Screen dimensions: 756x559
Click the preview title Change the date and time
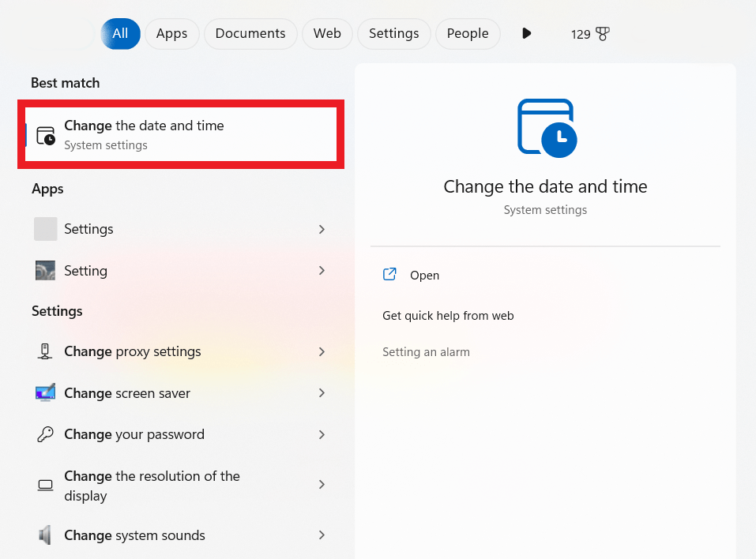[545, 187]
